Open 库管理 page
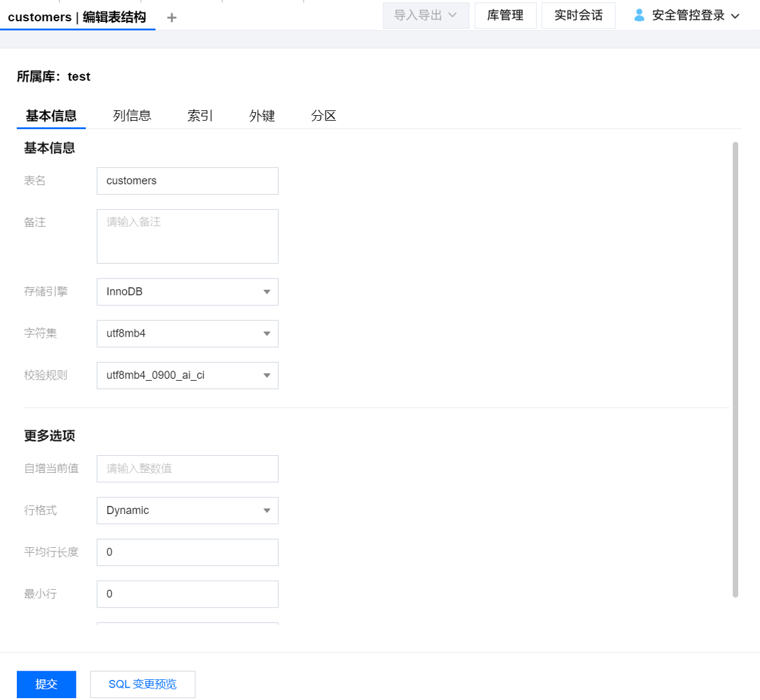Viewport: 760px width, 700px height. (x=505, y=16)
